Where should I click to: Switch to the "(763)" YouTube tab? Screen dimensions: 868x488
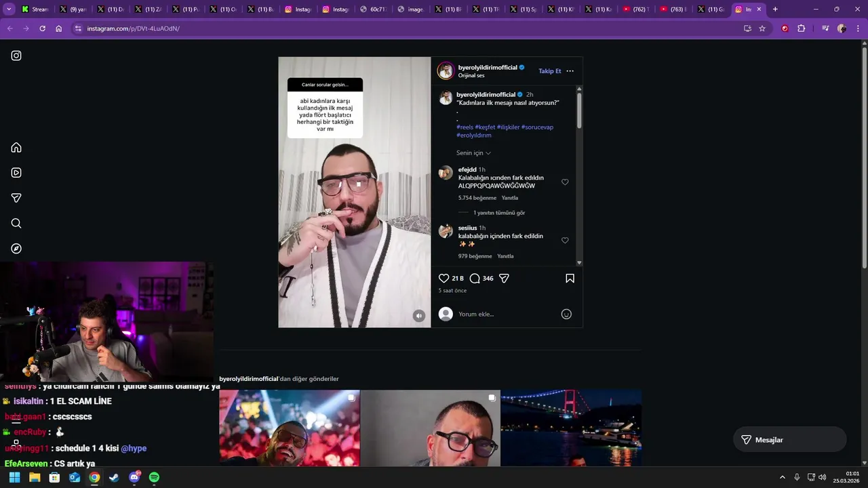click(672, 9)
